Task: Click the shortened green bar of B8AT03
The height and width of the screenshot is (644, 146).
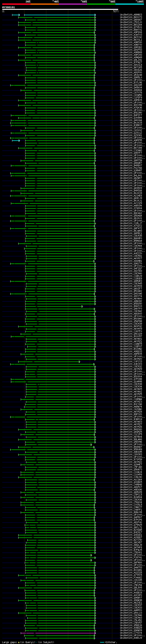Action: [54, 307]
